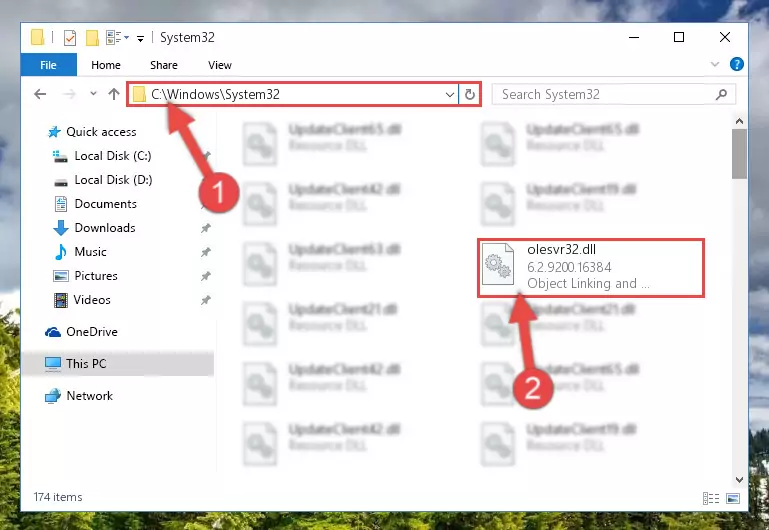Switch to Large icons view in status bar
The image size is (769, 530).
pos(733,499)
